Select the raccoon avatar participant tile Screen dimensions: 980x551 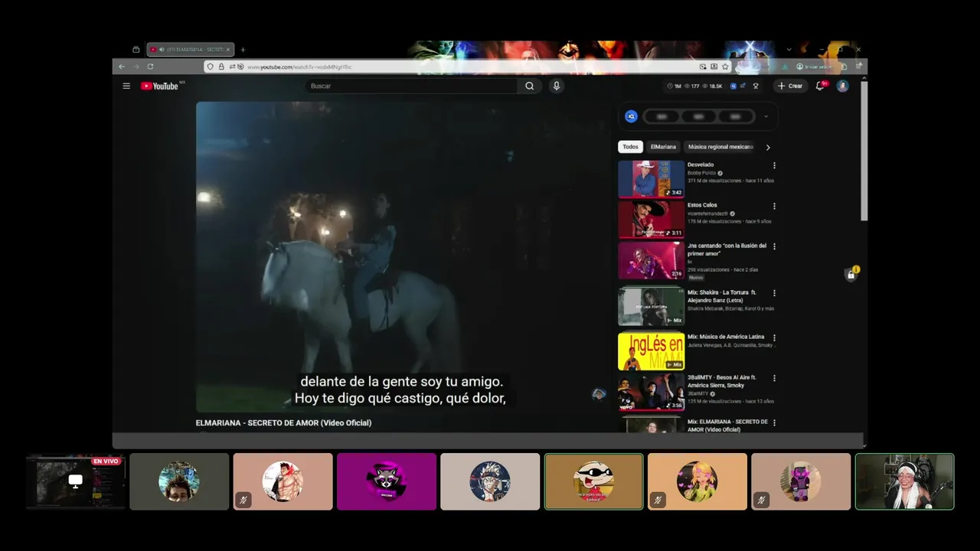(387, 481)
